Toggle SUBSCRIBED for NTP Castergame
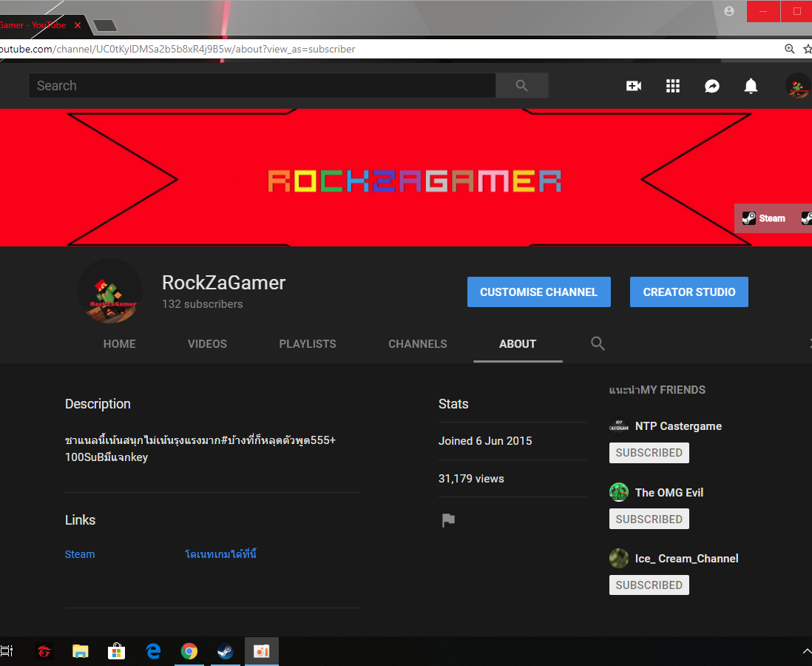The height and width of the screenshot is (666, 812). (649, 452)
